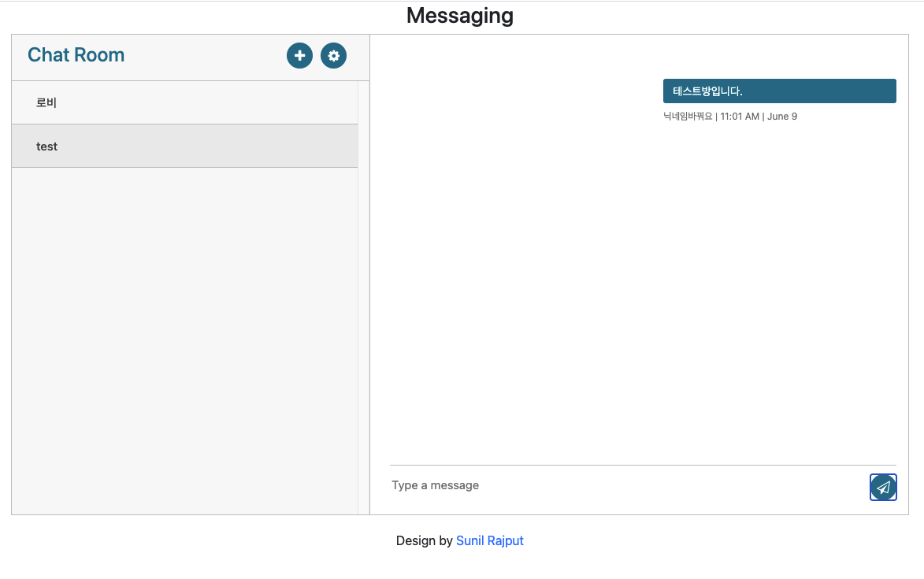Click the chat room list scrollbar
This screenshot has width=924, height=579.
pyautogui.click(x=364, y=298)
